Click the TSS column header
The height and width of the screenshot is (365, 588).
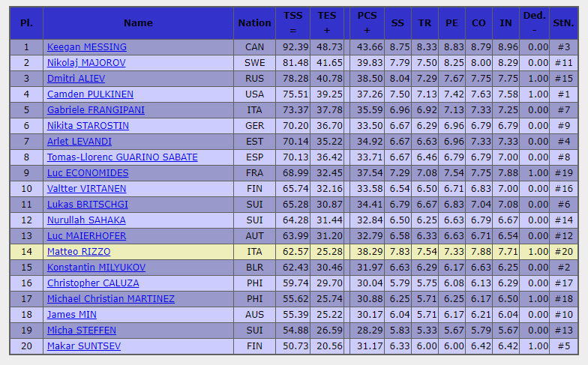pos(292,22)
